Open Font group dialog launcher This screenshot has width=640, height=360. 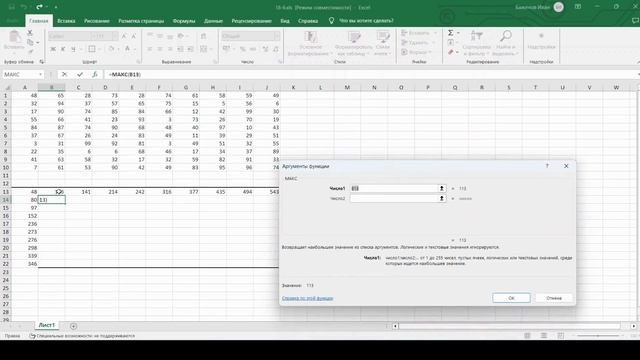[138, 62]
